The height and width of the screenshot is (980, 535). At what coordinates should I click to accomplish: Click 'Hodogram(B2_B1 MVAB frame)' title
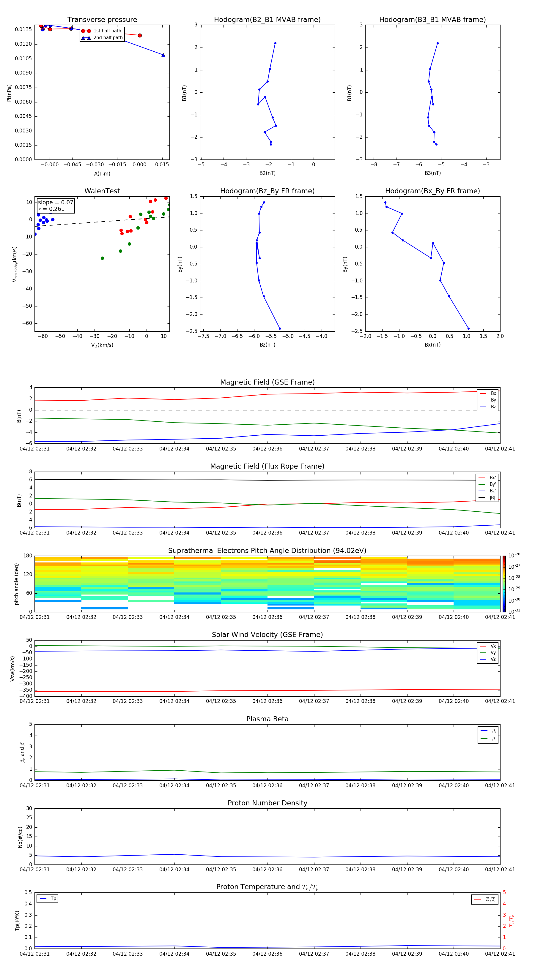coord(267,20)
